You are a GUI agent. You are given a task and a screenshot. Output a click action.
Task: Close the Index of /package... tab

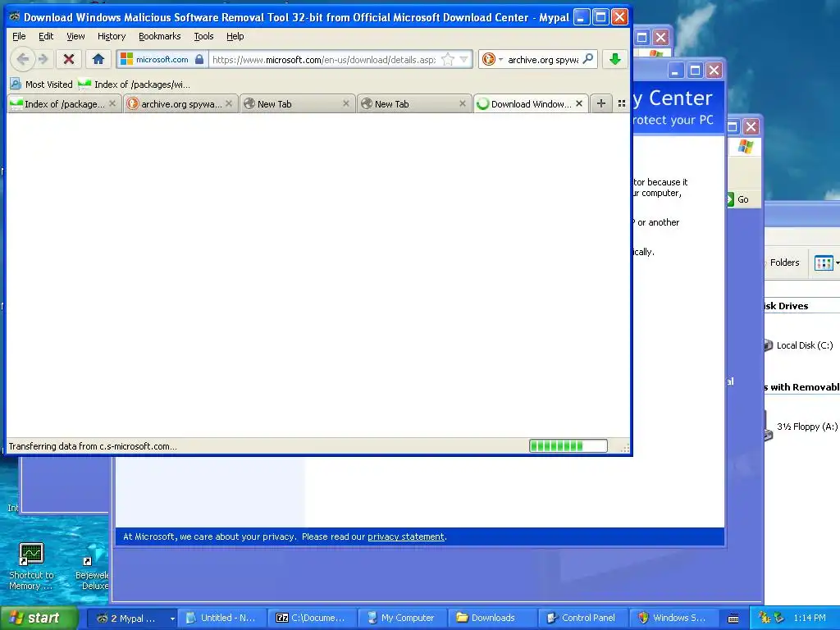click(112, 104)
